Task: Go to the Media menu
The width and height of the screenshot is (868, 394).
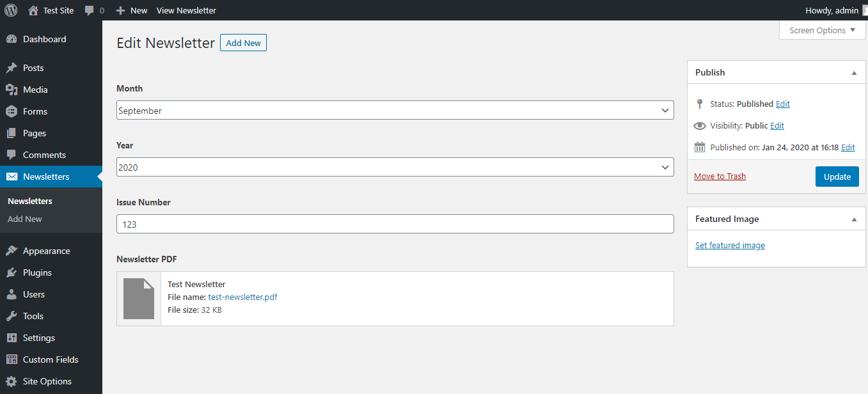Action: [x=35, y=90]
